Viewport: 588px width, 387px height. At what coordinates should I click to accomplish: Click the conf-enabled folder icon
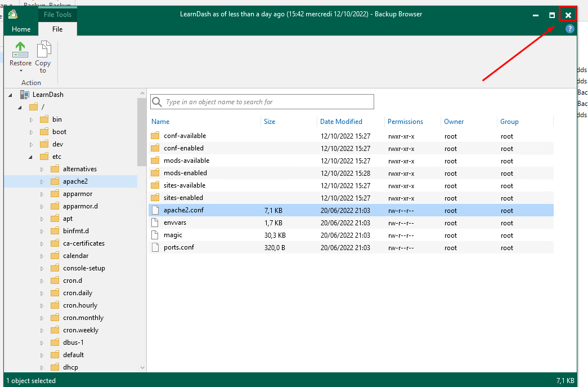tap(155, 148)
